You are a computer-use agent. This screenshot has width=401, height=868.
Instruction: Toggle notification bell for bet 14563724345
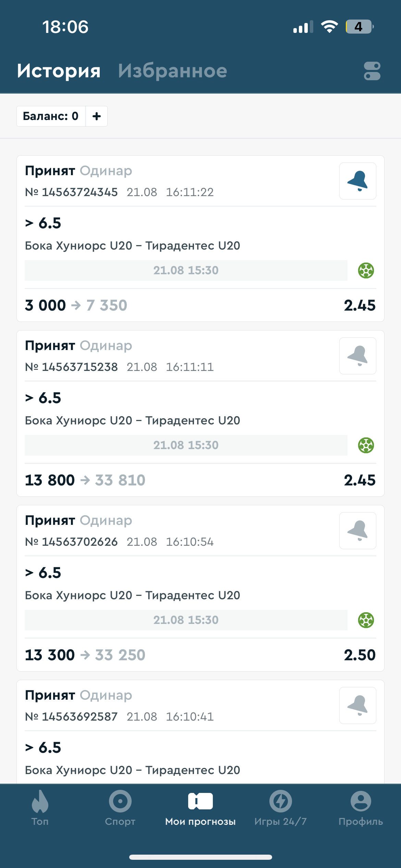click(x=357, y=181)
